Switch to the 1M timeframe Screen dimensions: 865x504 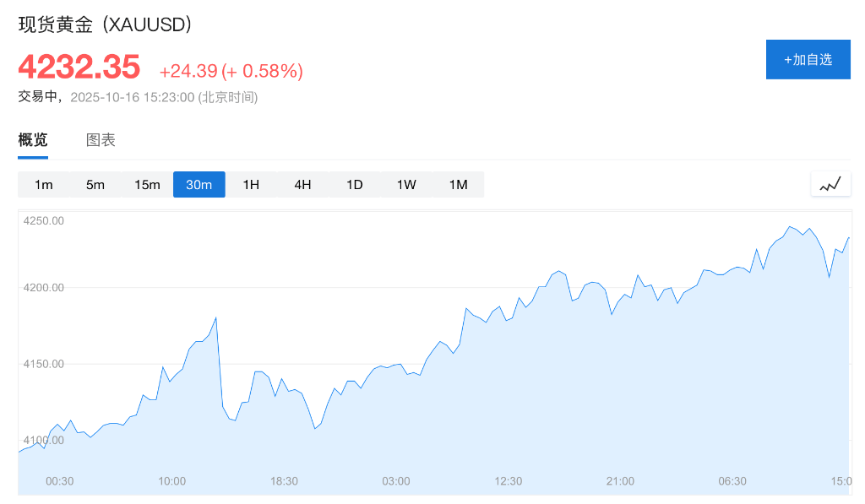coord(458,184)
